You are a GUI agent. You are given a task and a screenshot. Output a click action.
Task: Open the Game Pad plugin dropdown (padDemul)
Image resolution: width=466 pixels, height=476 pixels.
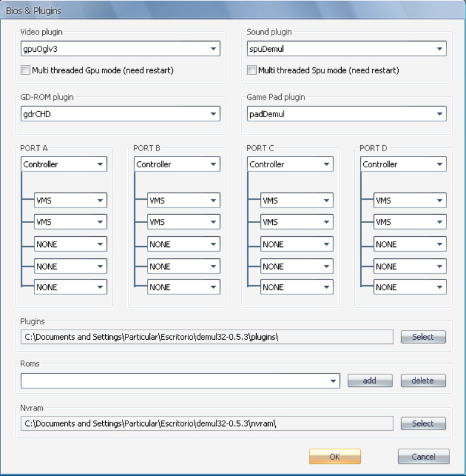(347, 114)
